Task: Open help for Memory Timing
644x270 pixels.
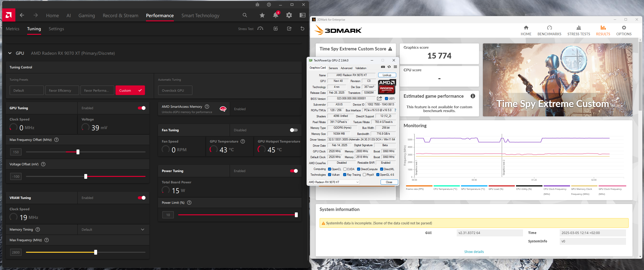Action: pyautogui.click(x=38, y=229)
